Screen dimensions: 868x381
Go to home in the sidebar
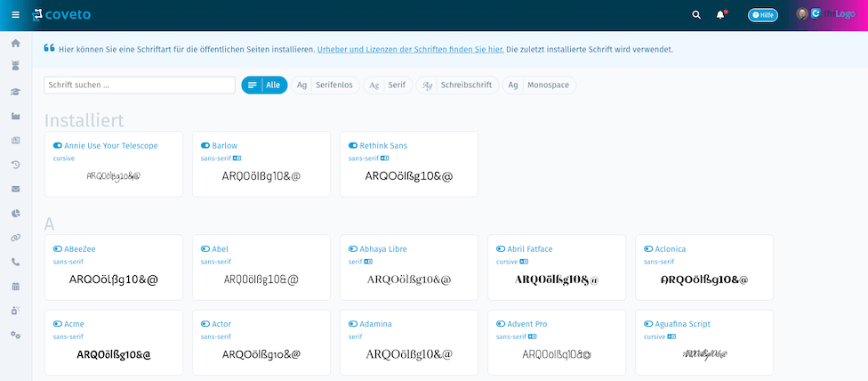(x=15, y=43)
